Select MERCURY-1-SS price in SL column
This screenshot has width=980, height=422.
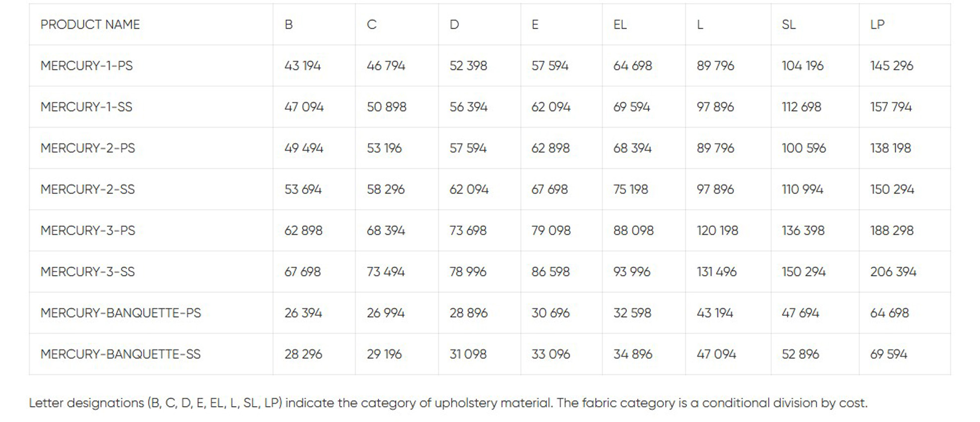point(801,107)
